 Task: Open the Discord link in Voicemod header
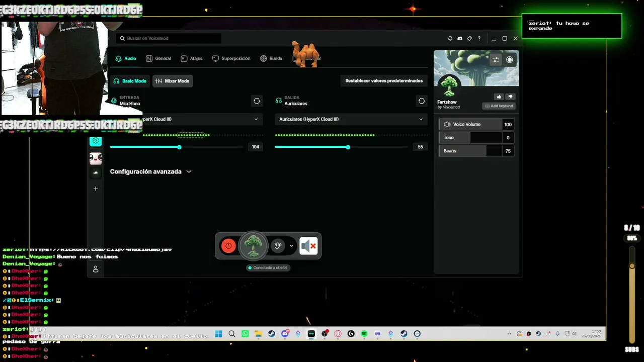click(460, 38)
